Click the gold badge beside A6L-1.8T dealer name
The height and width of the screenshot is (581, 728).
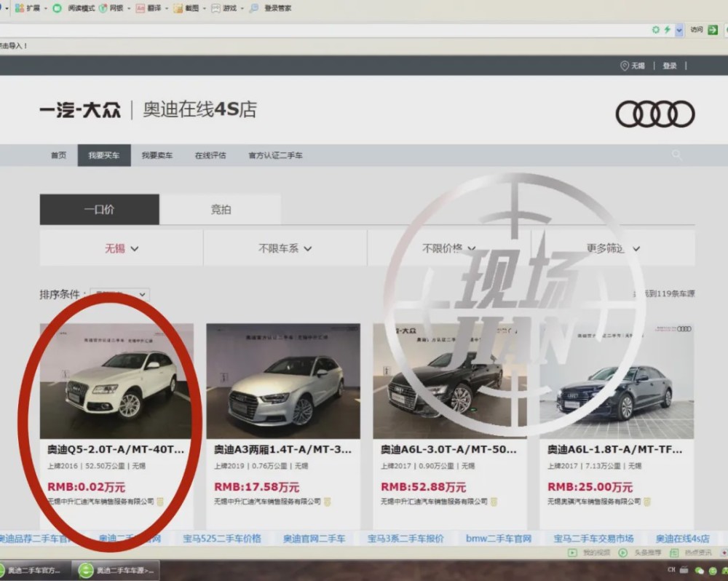coord(647,502)
